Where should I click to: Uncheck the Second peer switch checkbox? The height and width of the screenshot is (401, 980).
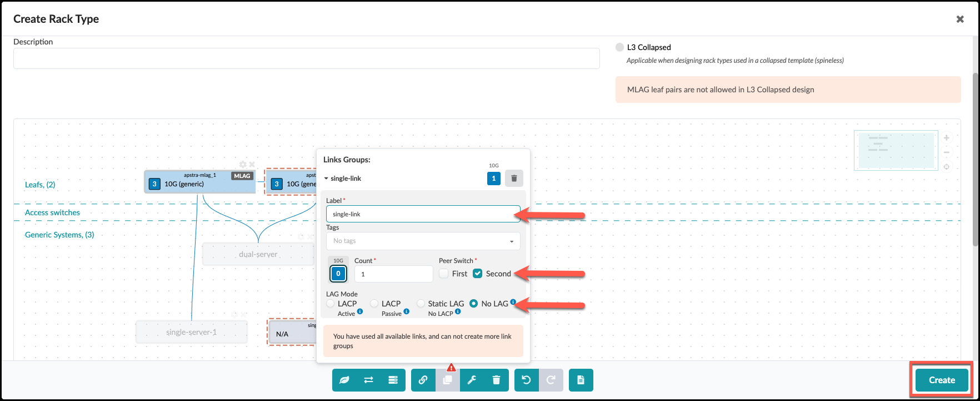tap(477, 274)
